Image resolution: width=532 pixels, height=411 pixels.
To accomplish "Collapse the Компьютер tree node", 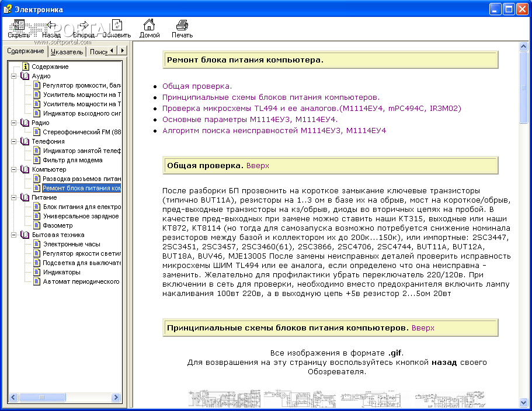I will tap(13, 169).
